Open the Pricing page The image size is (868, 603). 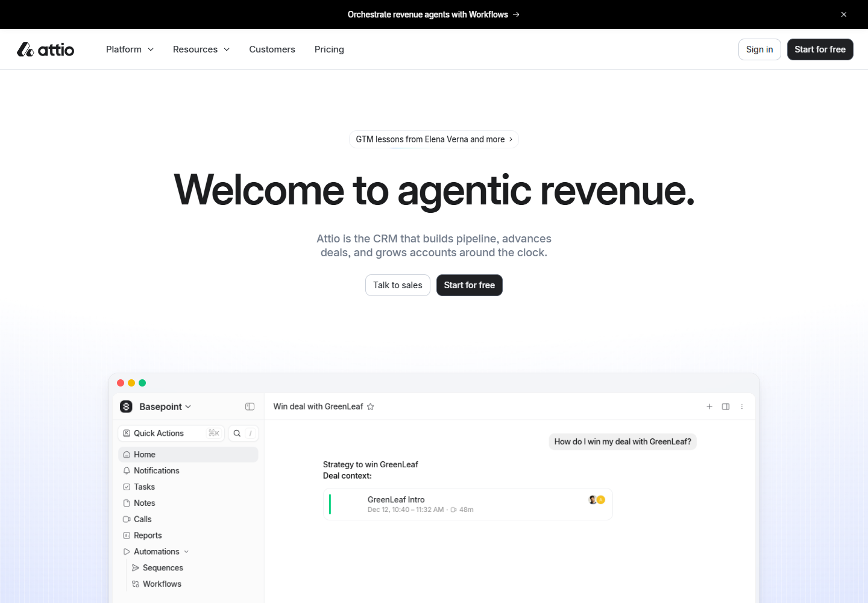(x=329, y=49)
